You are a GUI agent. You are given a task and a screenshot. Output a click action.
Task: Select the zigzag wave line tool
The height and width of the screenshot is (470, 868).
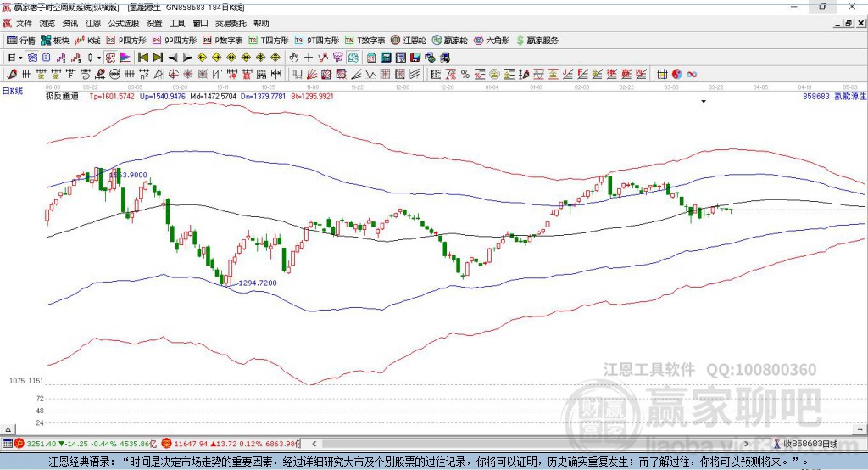pos(370,75)
